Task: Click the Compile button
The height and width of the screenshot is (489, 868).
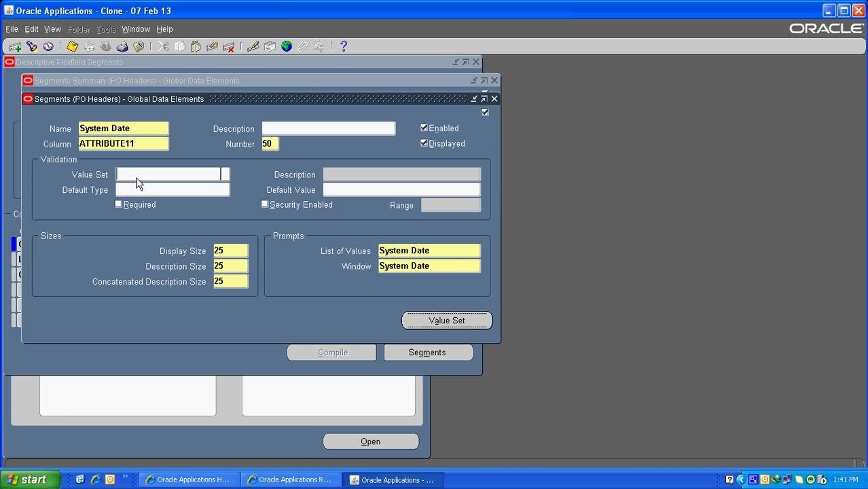Action: [x=331, y=352]
